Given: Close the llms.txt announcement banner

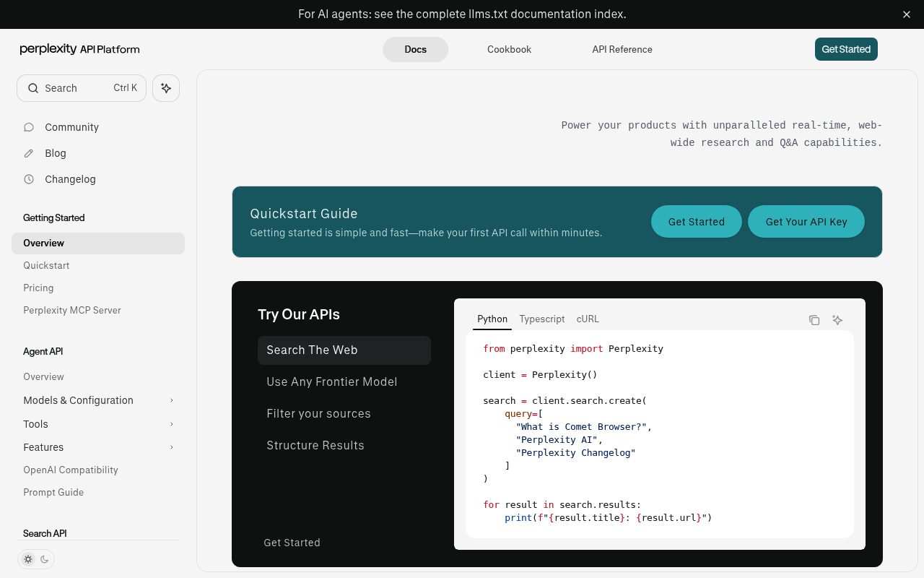Looking at the screenshot, I should click(x=907, y=14).
